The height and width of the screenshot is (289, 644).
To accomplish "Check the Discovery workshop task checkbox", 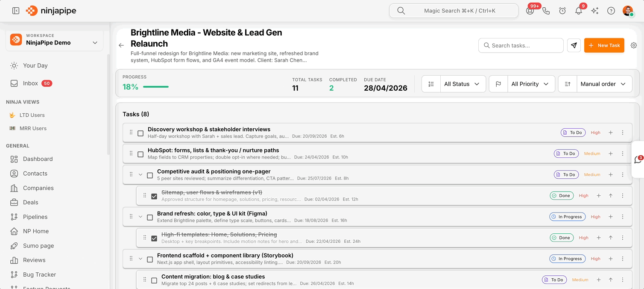I will coord(141,133).
